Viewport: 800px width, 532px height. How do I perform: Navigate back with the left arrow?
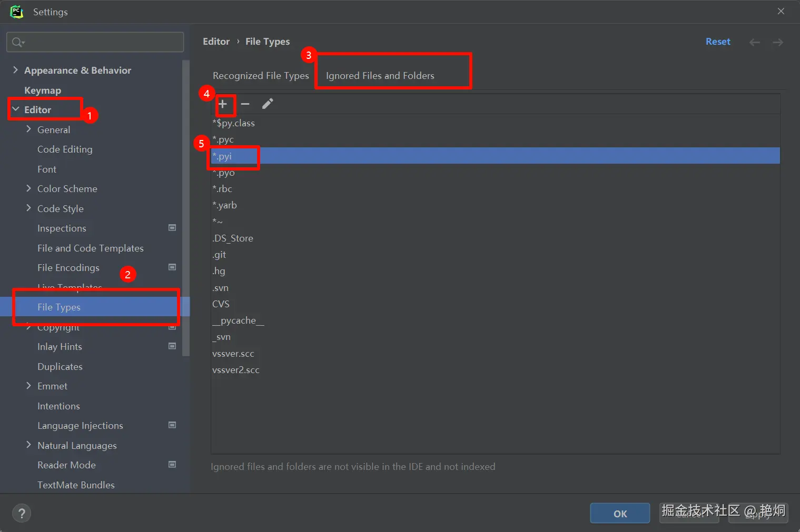click(x=755, y=42)
